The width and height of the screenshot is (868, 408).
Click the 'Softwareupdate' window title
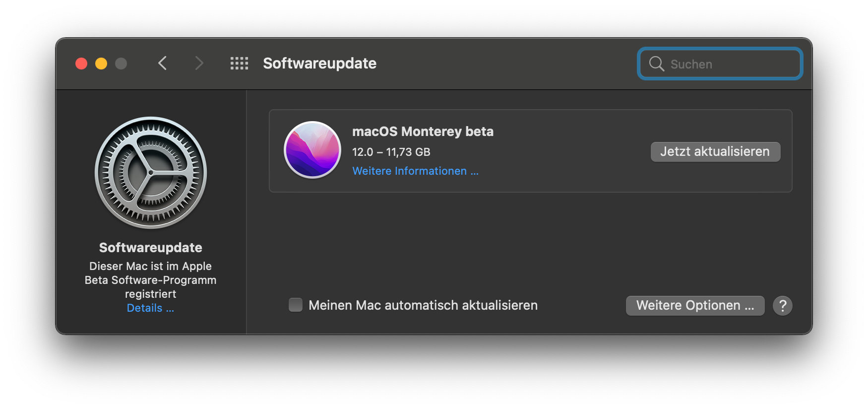tap(319, 64)
